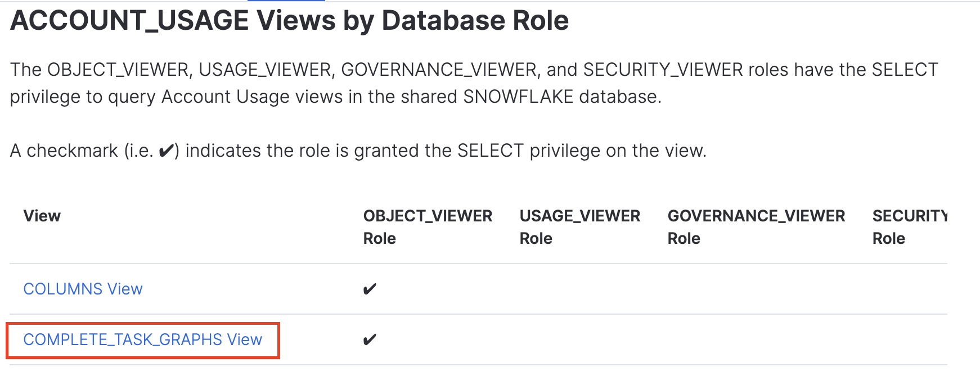Select the OBJECT_VIEWER Role column header
Viewport: 980px width, 372px height.
(427, 226)
